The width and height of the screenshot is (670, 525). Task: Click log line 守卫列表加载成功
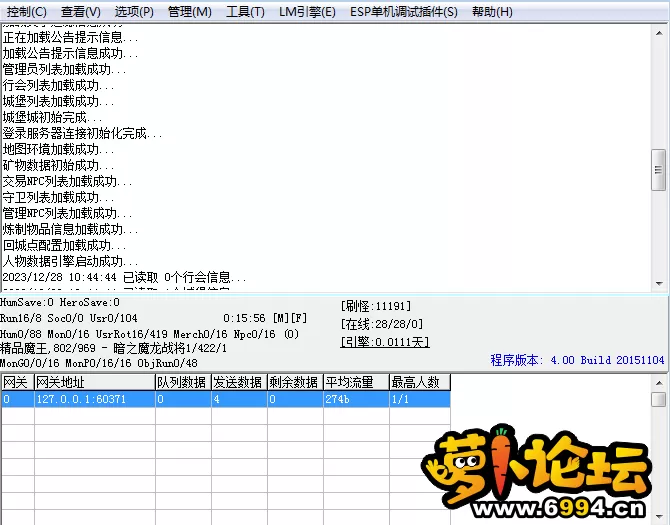59,197
